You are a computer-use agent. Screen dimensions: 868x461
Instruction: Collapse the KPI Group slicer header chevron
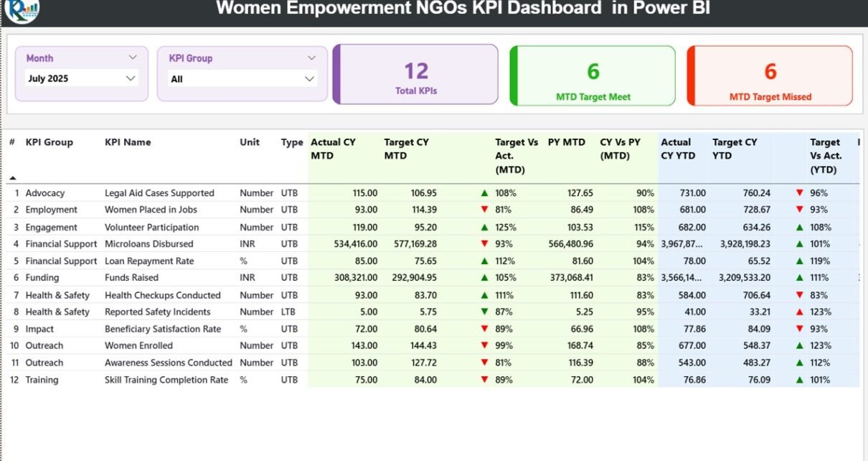point(311,57)
